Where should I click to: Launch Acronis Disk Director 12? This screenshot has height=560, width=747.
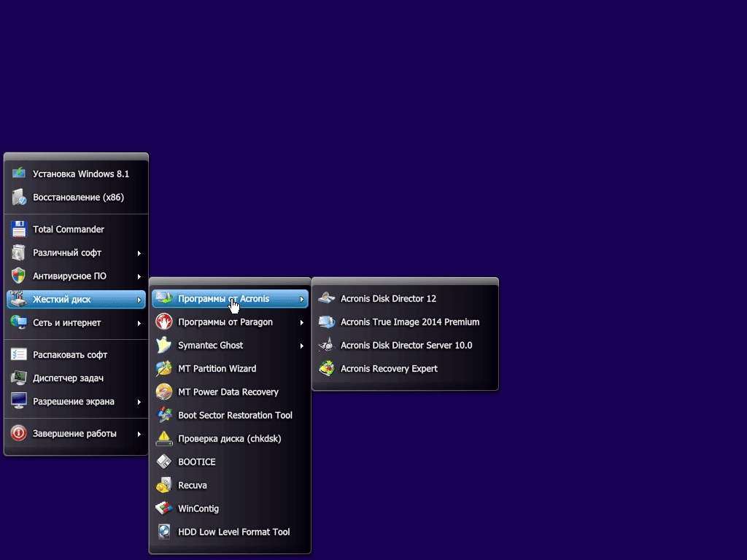point(405,298)
